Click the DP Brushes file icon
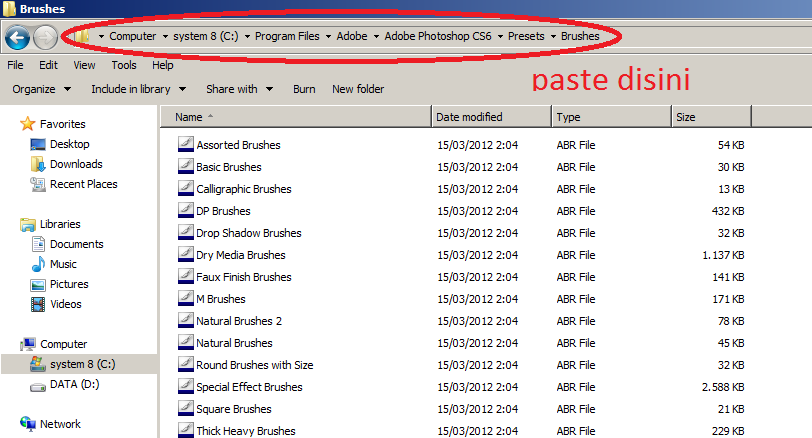The height and width of the screenshot is (438, 812). tap(185, 210)
